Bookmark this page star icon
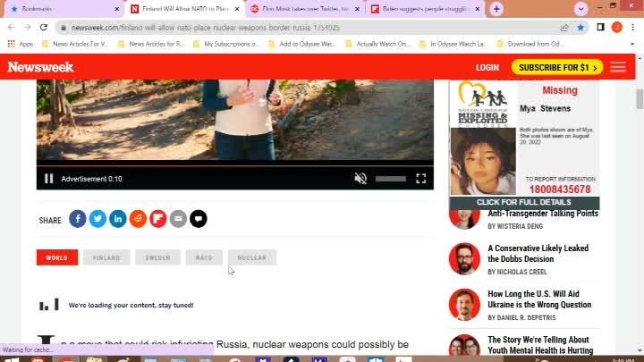 (x=580, y=28)
